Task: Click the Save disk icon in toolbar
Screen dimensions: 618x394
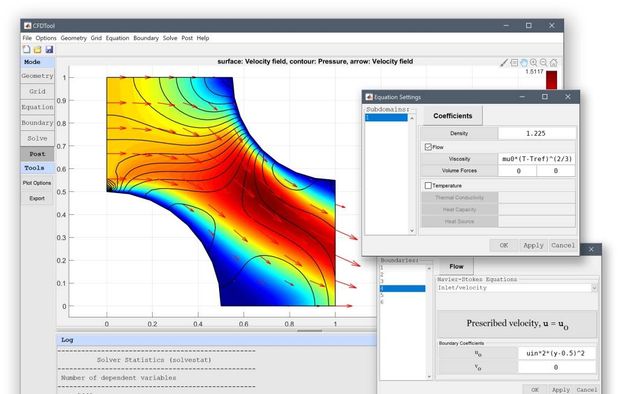Action: [49, 49]
